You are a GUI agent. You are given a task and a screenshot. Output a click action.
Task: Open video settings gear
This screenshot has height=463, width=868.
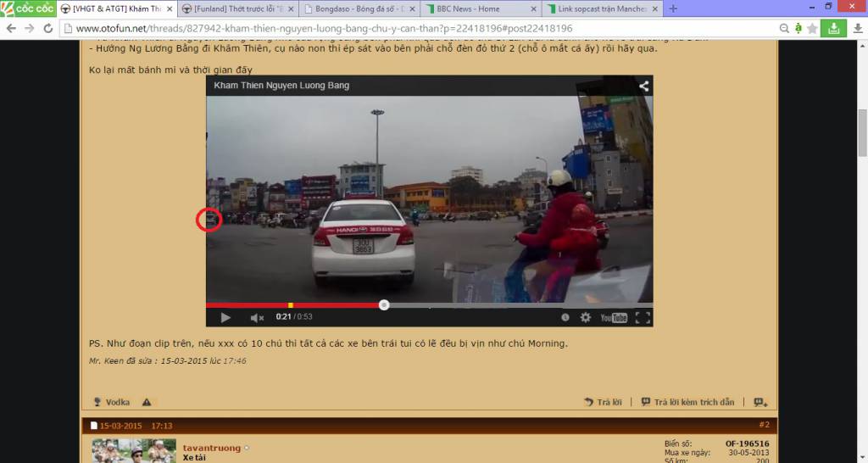pyautogui.click(x=585, y=317)
